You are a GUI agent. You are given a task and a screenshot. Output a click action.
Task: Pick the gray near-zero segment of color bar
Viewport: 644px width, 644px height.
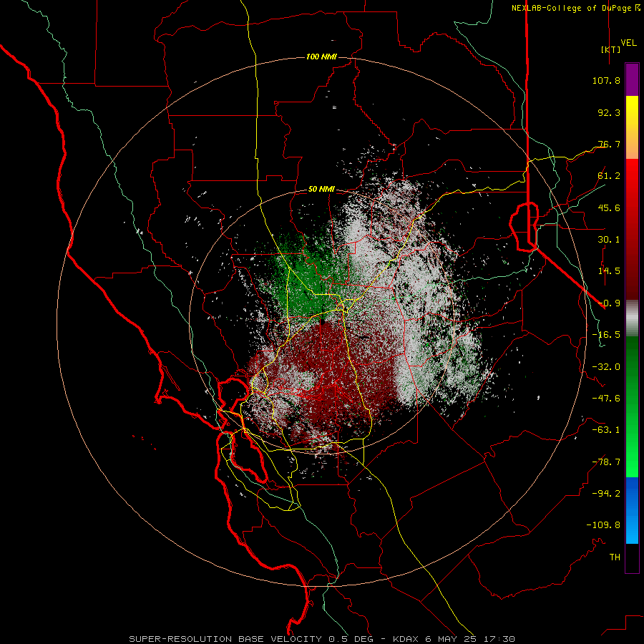coord(632,318)
